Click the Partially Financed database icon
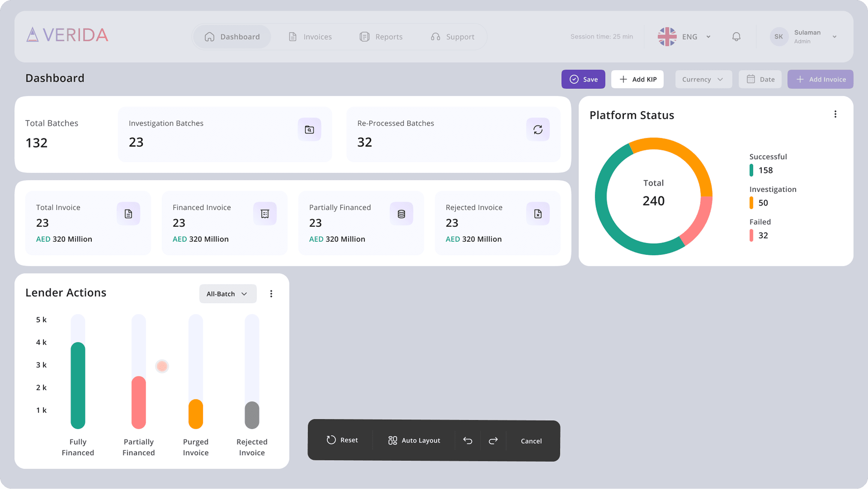Screen dimensions: 868x489 [x=401, y=214]
